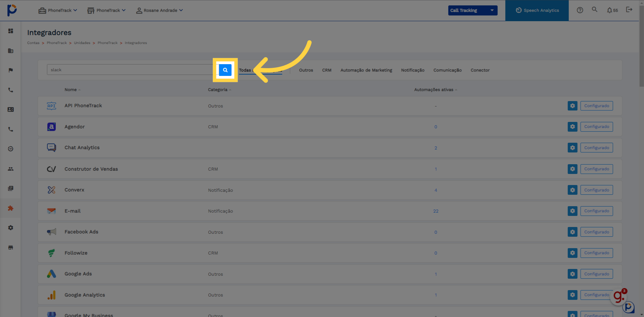Select the Google Analytics row name
This screenshot has width=644, height=317.
[85, 295]
